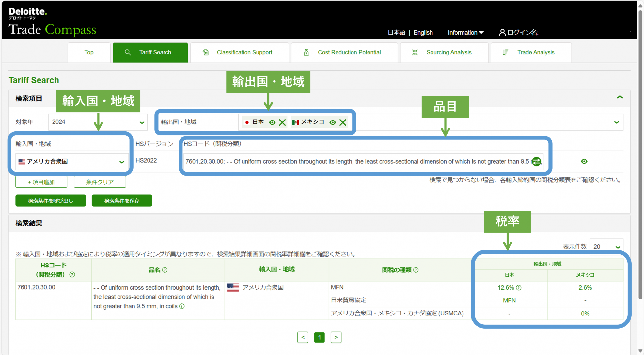This screenshot has height=355, width=644.
Task: Click info icon beside 12.6% rate
Action: 519,288
